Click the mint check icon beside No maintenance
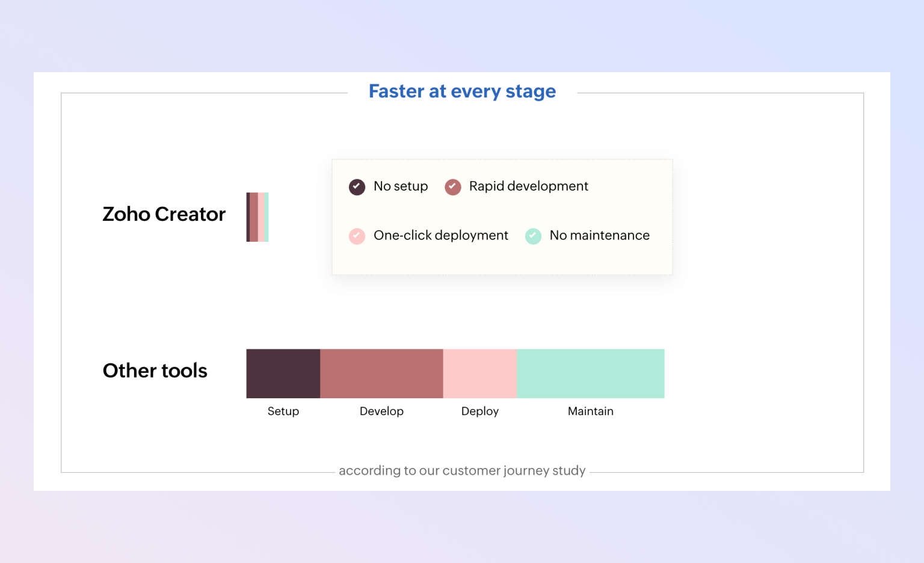 coord(533,236)
